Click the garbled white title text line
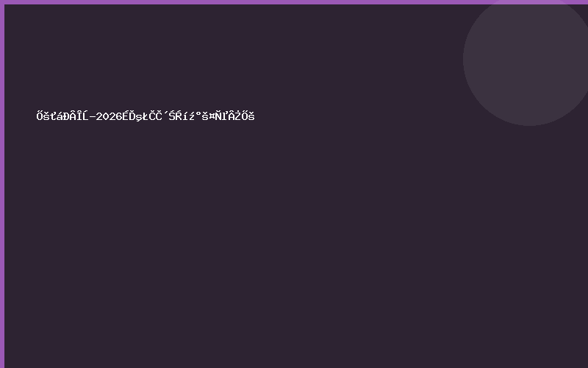The height and width of the screenshot is (368, 588). [x=146, y=116]
